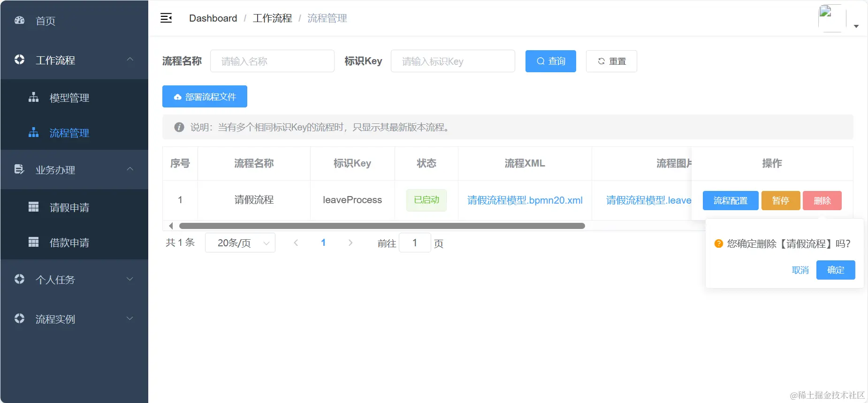Click the 重置 reset button
868x403 pixels.
611,61
